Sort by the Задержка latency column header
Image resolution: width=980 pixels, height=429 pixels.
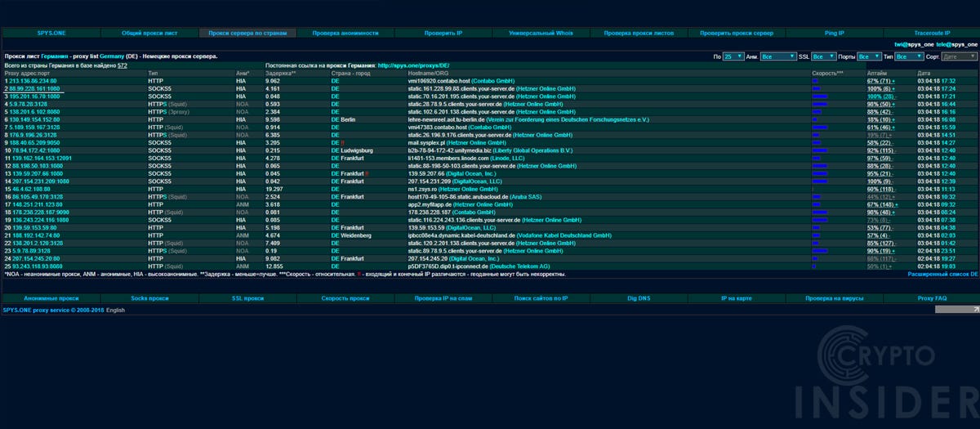pos(280,73)
